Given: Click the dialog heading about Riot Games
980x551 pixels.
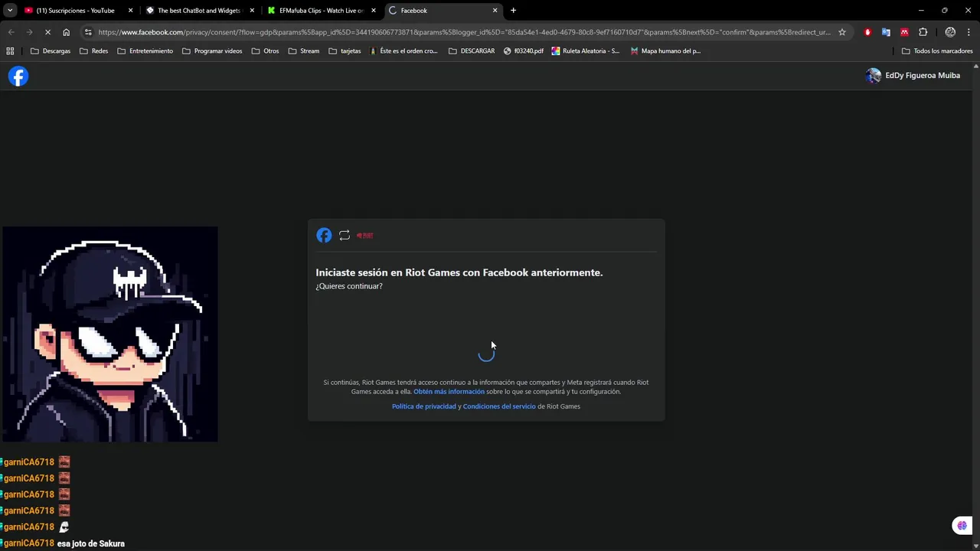Looking at the screenshot, I should [459, 272].
